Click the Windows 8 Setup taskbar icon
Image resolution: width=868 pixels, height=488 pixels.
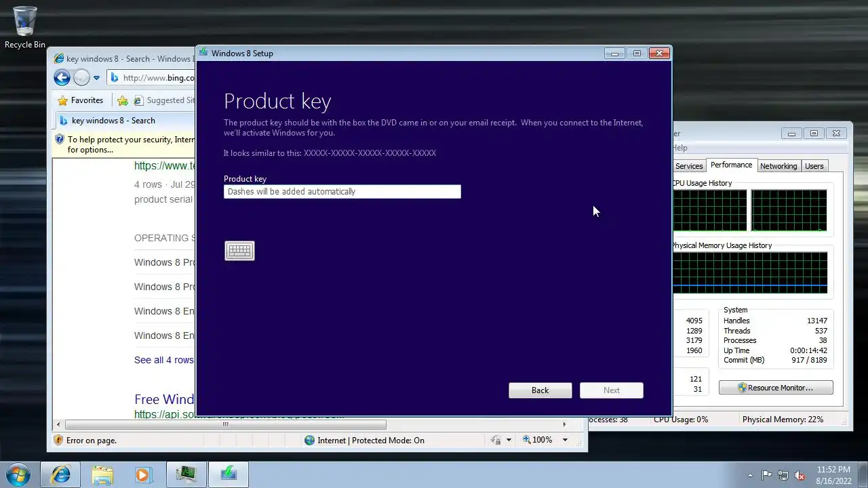click(229, 474)
